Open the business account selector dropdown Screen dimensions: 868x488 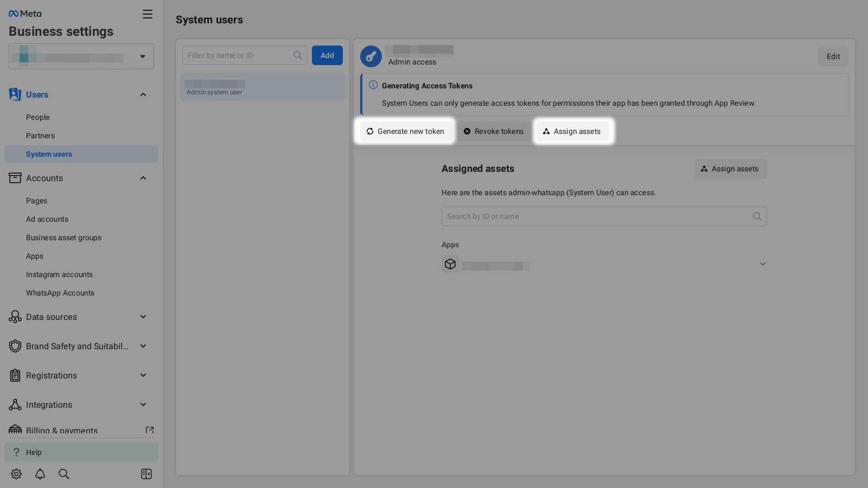(x=81, y=56)
